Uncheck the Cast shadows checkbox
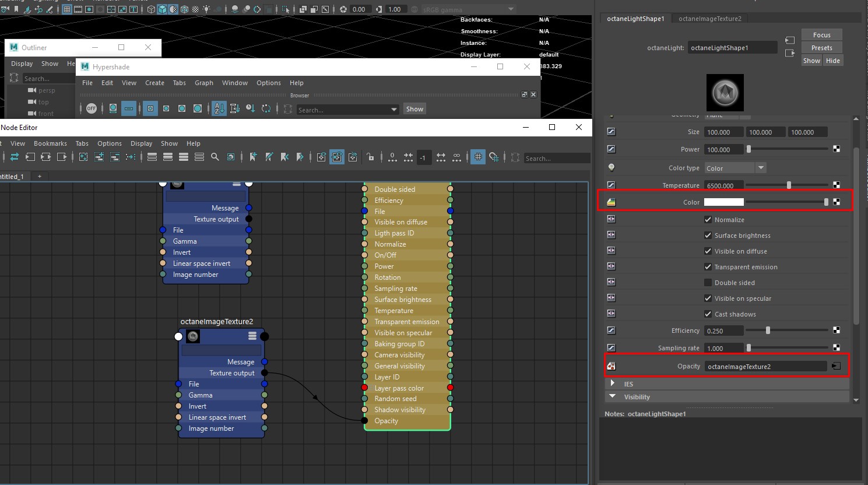The width and height of the screenshot is (868, 485). pyautogui.click(x=708, y=314)
